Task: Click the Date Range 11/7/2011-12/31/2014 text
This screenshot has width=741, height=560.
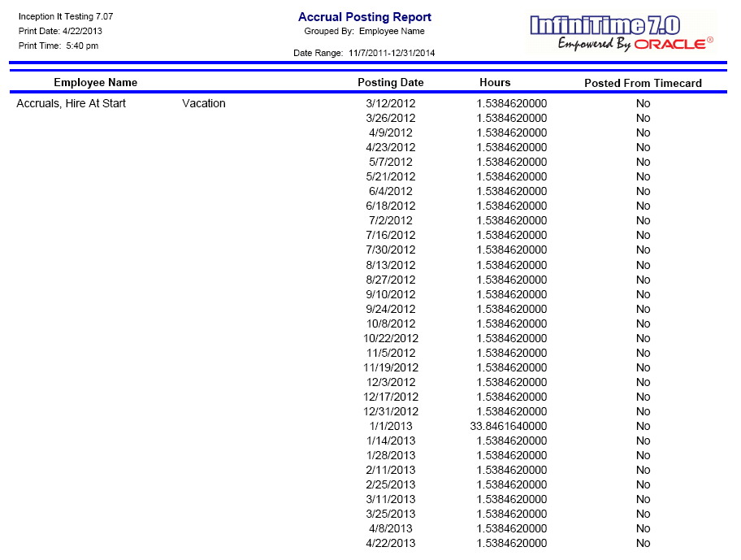Action: 364,53
